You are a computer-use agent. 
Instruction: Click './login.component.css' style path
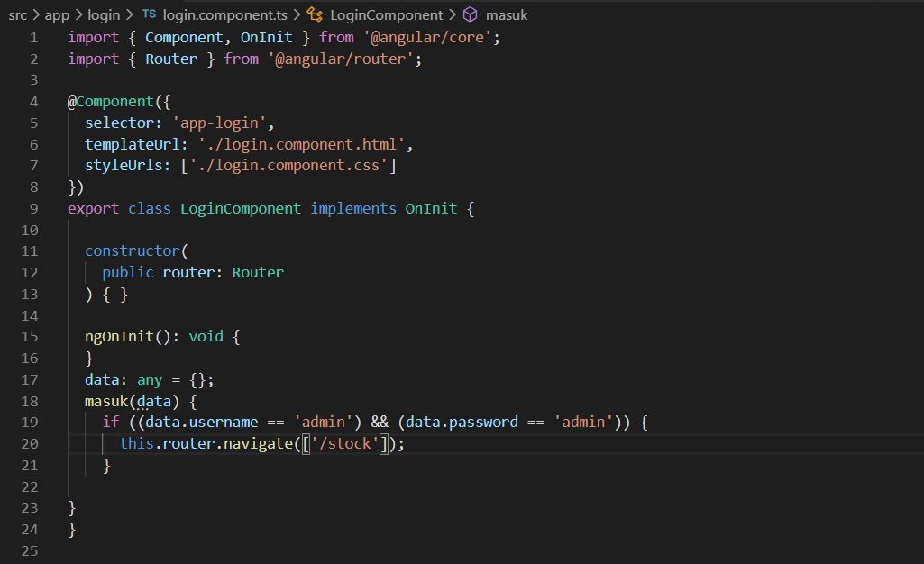pos(288,166)
